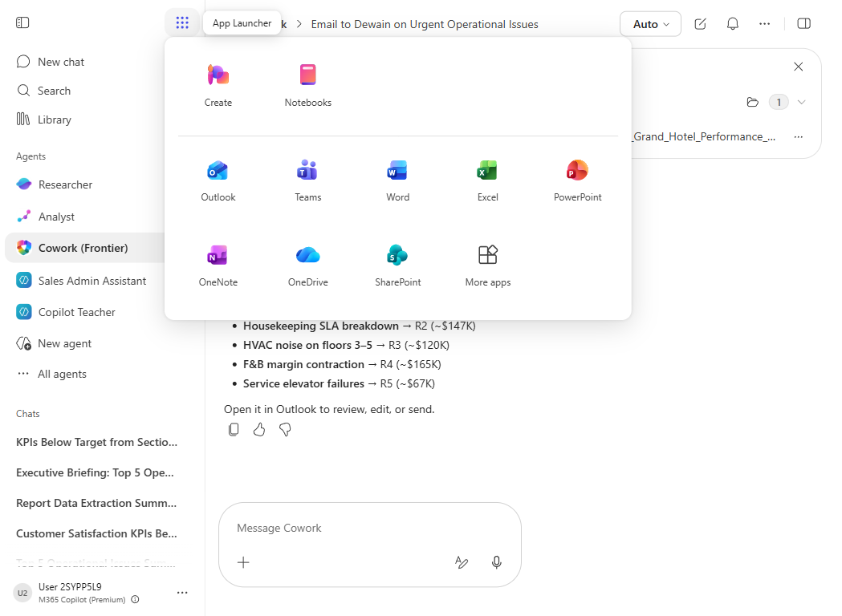Open chat Customer Satisfaction KPIs Be...
The width and height of the screenshot is (842, 616).
tap(96, 534)
